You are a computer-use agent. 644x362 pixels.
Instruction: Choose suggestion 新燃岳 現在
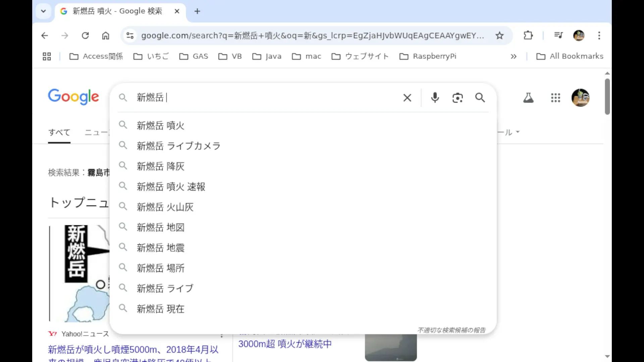coord(303,309)
